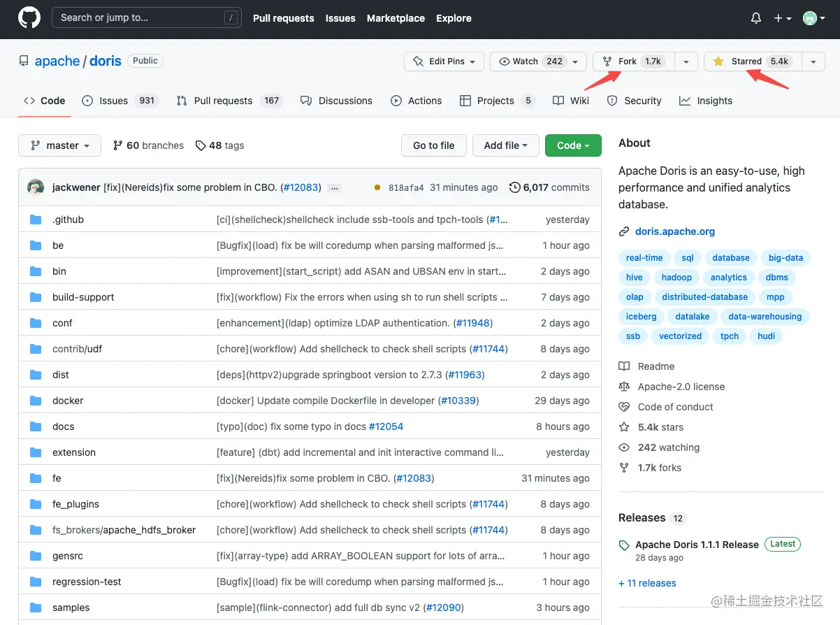Open the master branch selector

pyautogui.click(x=60, y=145)
